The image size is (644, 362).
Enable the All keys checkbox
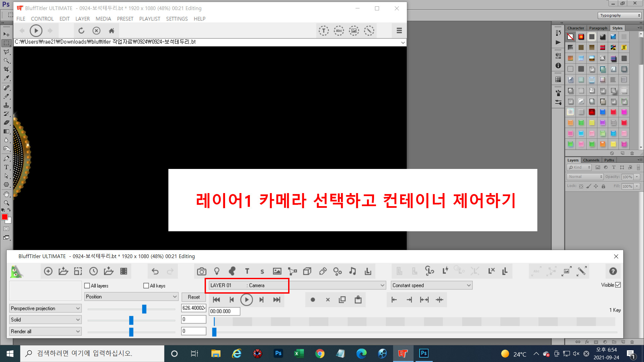point(146,286)
